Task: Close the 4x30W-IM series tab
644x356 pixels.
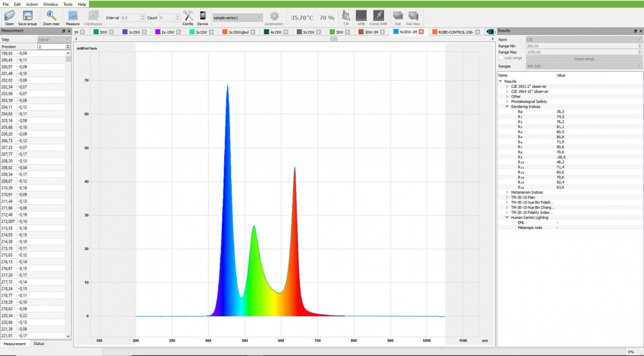Action: click(x=421, y=32)
